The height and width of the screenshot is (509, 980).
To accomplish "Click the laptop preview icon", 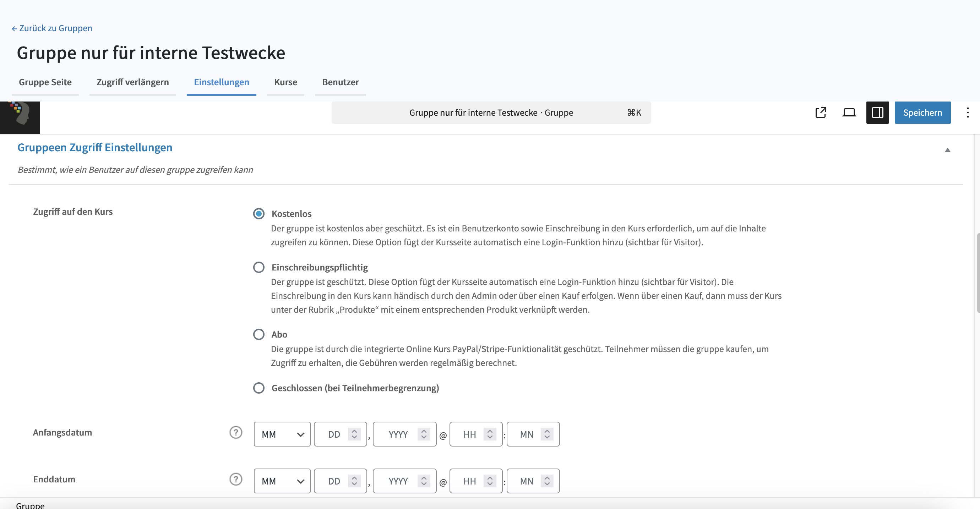I will click(x=849, y=113).
